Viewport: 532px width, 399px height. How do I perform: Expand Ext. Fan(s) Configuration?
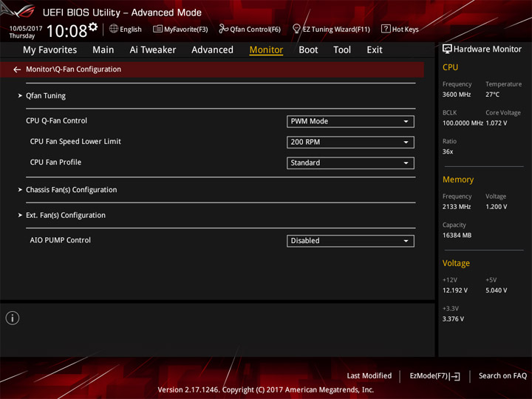66,215
